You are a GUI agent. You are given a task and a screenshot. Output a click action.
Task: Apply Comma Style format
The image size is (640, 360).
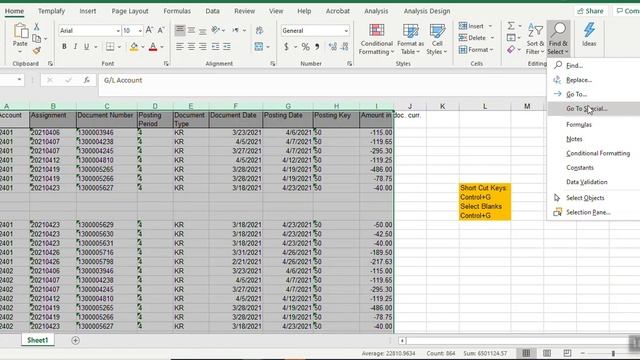coord(317,47)
